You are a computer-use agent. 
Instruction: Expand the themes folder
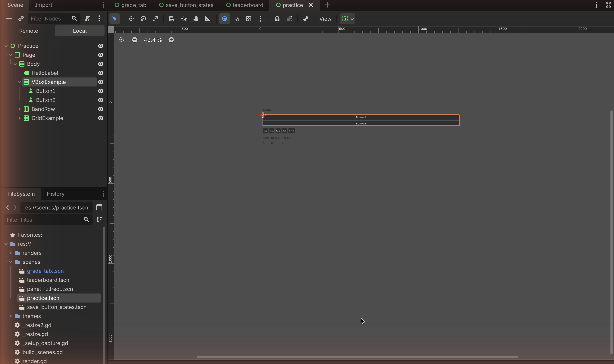pyautogui.click(x=11, y=316)
